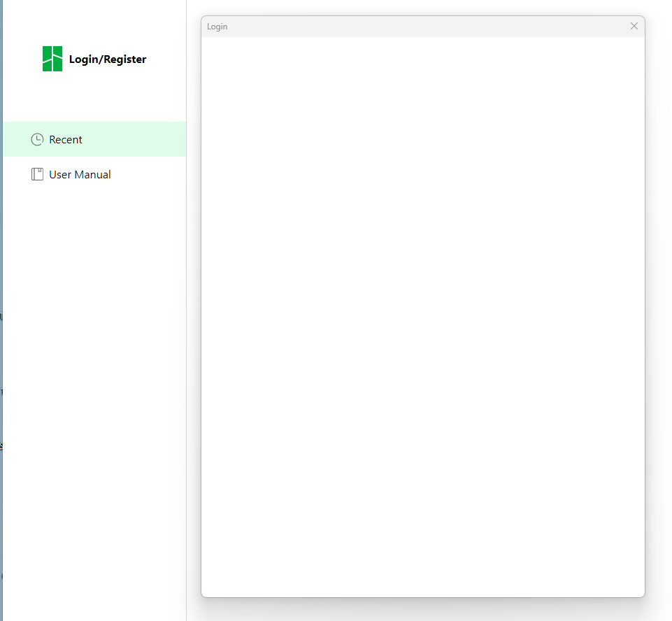Open the Recent sidebar item
The height and width of the screenshot is (621, 672).
[x=94, y=139]
